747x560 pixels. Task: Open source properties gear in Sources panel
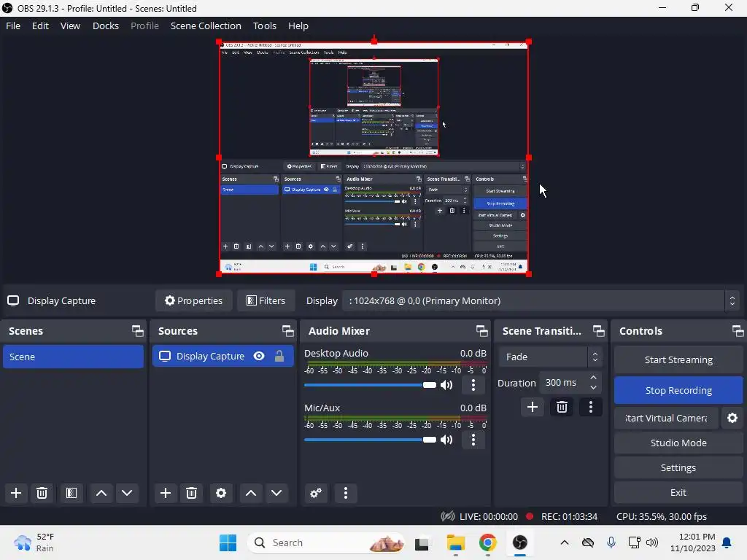(x=221, y=493)
